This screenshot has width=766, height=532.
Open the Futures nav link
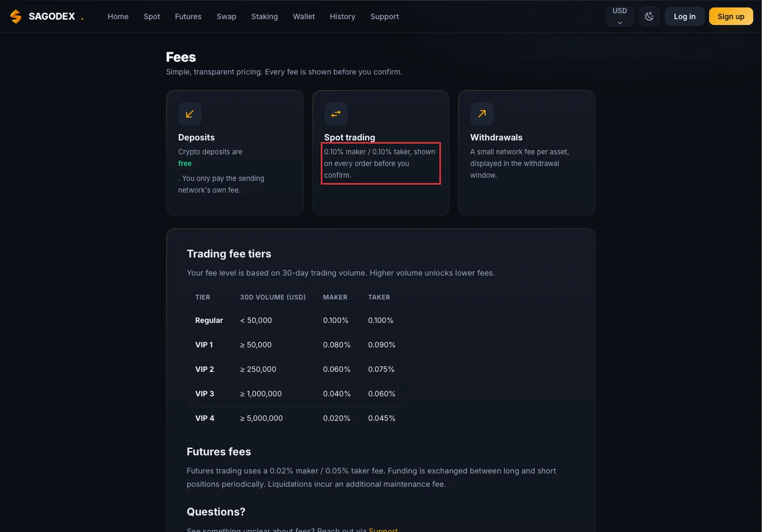188,16
